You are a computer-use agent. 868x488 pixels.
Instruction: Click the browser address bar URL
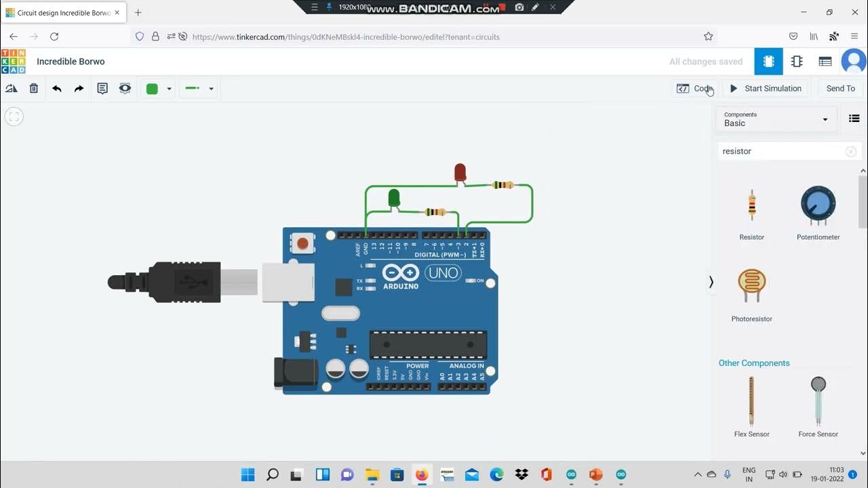pyautogui.click(x=346, y=37)
